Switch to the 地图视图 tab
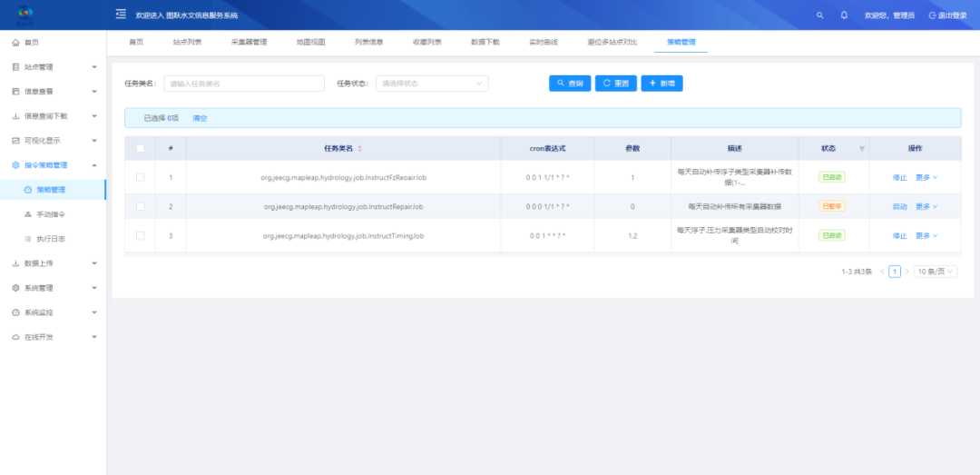This screenshot has height=475, width=980. point(310,43)
